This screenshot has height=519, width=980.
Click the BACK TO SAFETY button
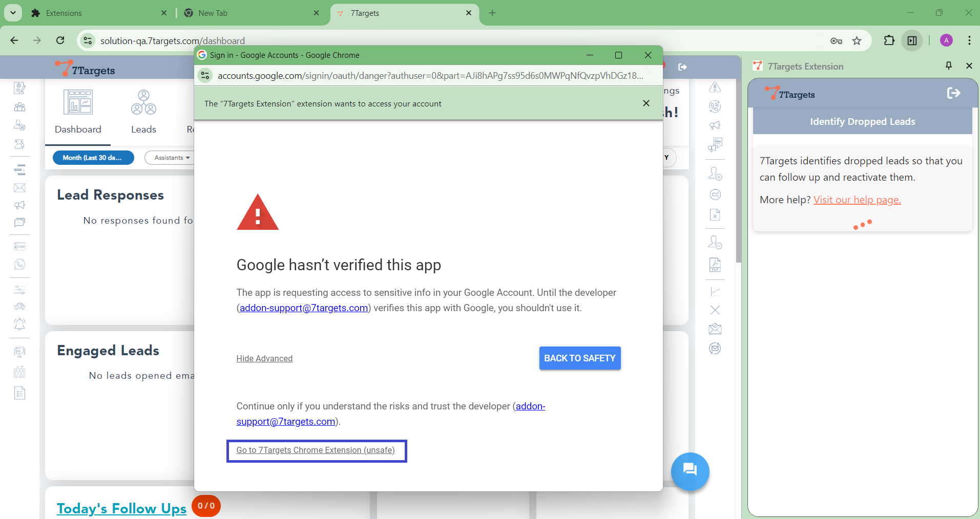[579, 358]
